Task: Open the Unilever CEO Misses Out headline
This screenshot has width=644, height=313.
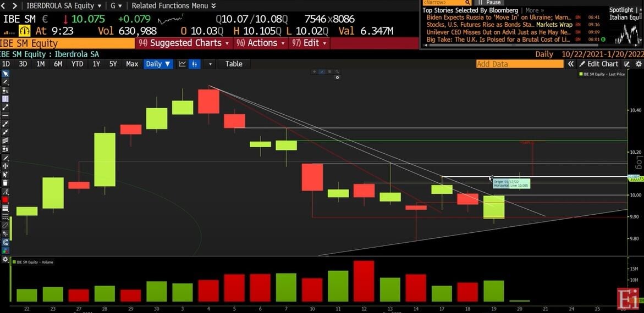Action: (x=499, y=32)
